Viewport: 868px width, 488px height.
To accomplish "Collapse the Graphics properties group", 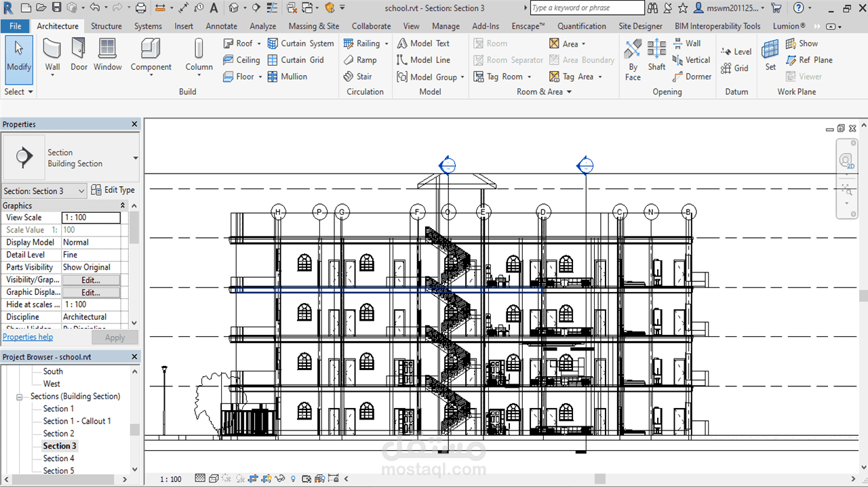I will coord(123,205).
